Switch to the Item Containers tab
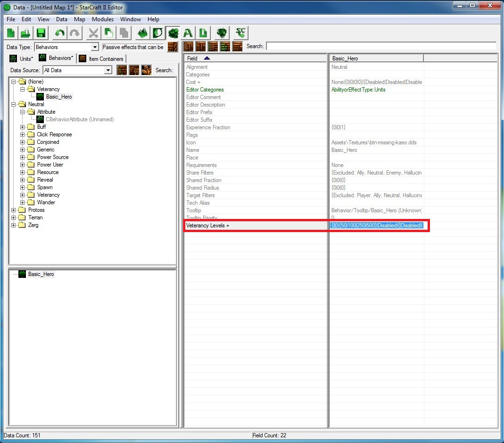The height and width of the screenshot is (443, 504). (101, 59)
